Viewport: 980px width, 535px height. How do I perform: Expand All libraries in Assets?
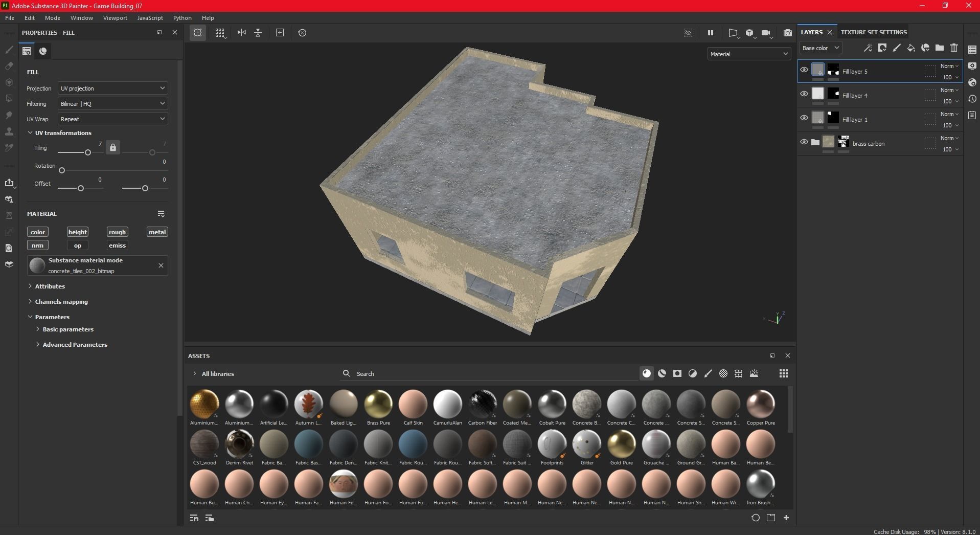(195, 374)
